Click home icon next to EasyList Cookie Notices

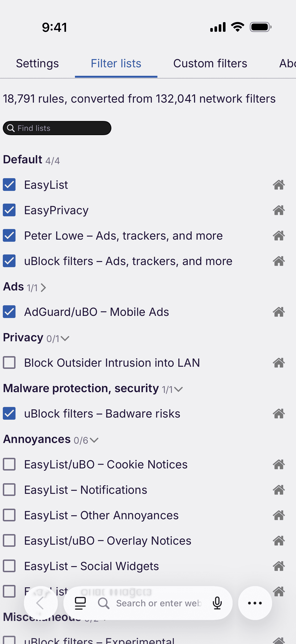point(279,464)
